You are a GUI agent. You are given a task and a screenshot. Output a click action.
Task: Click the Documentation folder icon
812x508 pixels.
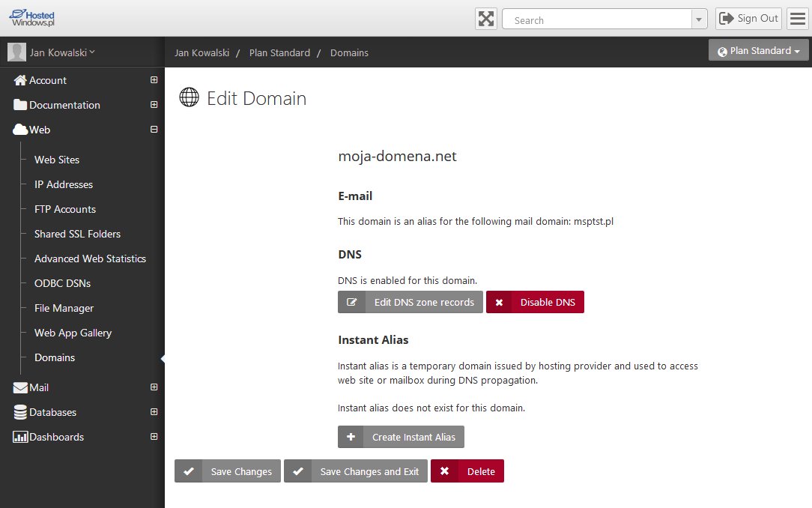pyautogui.click(x=20, y=105)
